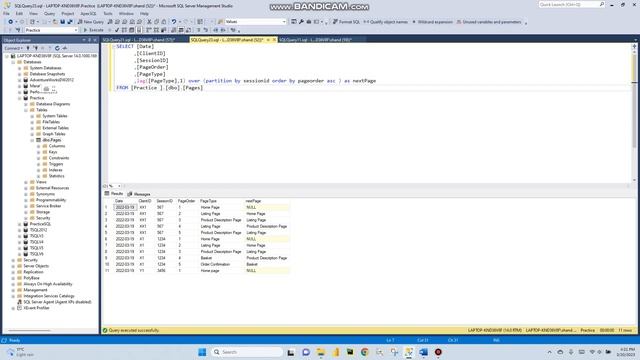Collapse the Practice database node

click(20, 98)
